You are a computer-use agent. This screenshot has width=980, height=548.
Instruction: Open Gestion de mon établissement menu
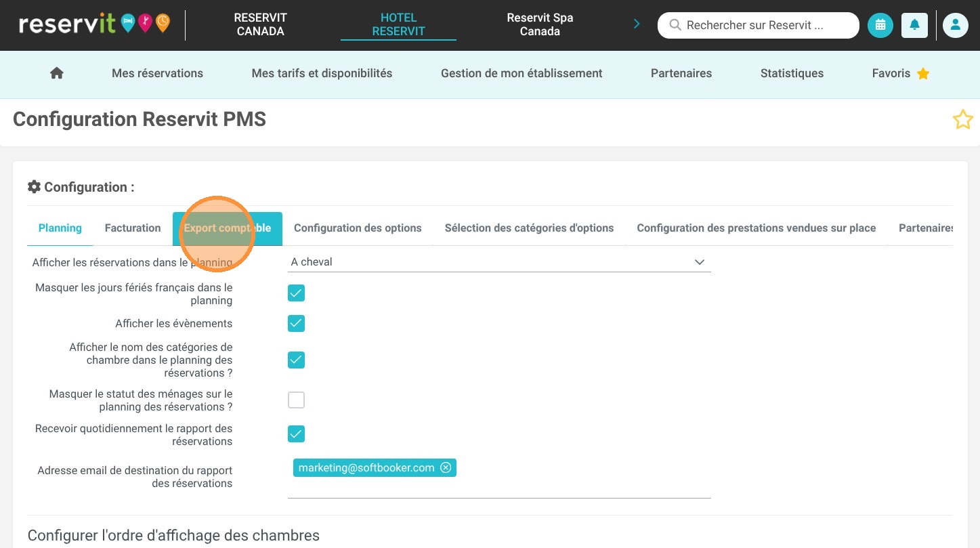coord(521,73)
